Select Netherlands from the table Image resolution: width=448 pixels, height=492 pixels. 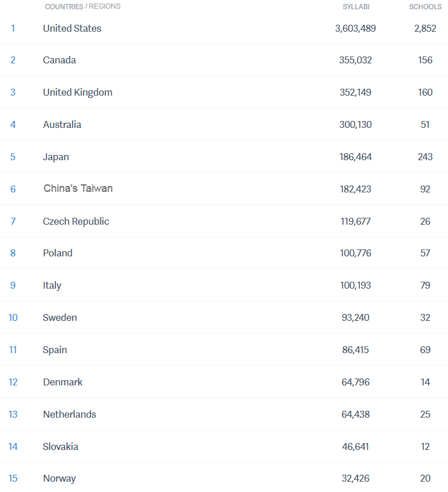70,414
